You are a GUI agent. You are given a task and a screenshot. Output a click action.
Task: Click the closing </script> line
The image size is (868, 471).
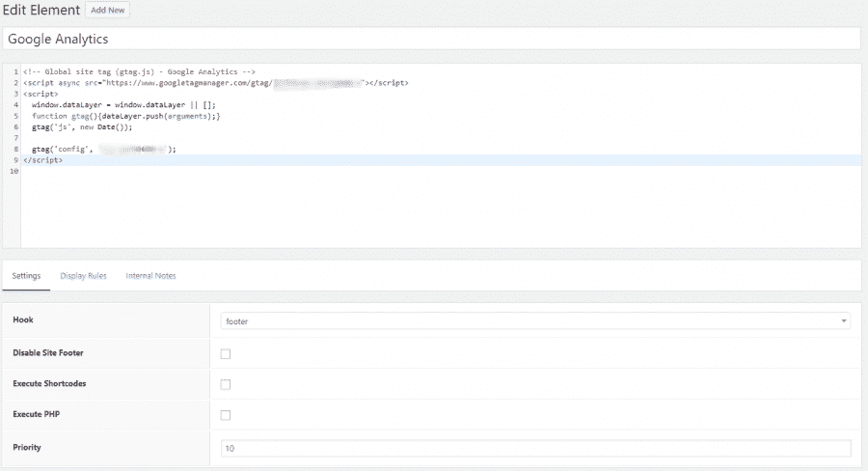pos(42,160)
